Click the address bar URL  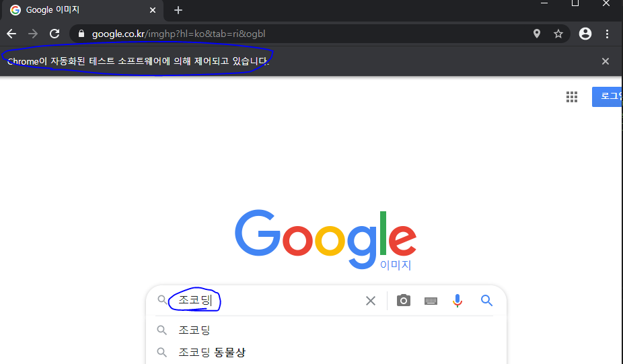point(179,34)
